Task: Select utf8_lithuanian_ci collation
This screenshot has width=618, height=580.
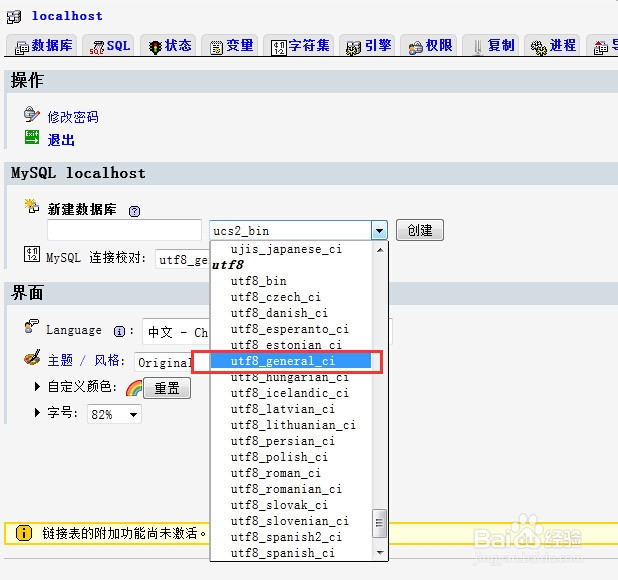Action: click(293, 425)
